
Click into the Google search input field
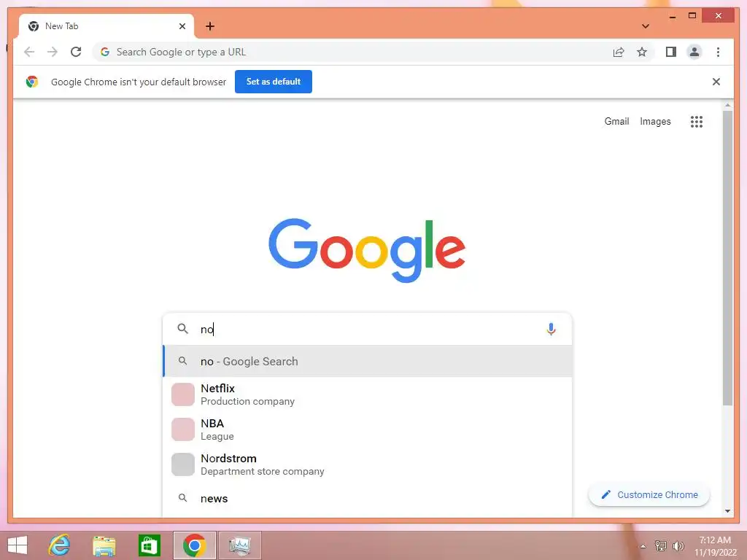click(368, 329)
